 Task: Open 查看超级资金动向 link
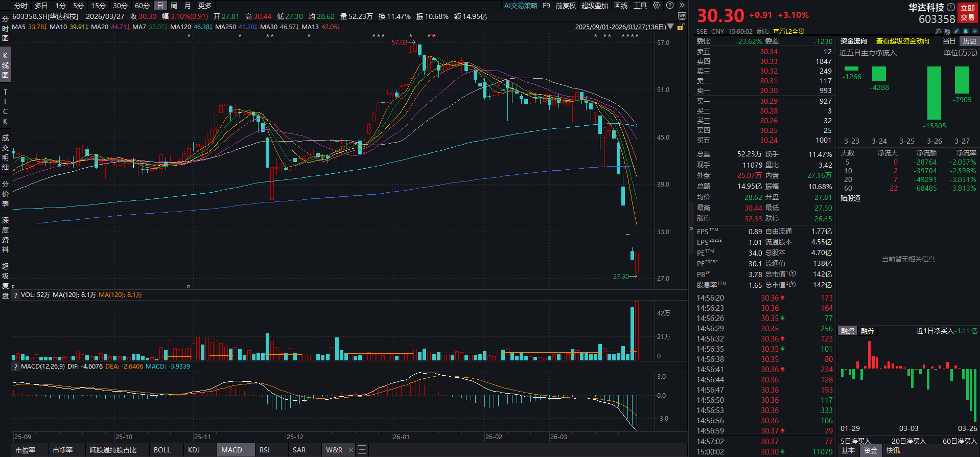[x=902, y=41]
